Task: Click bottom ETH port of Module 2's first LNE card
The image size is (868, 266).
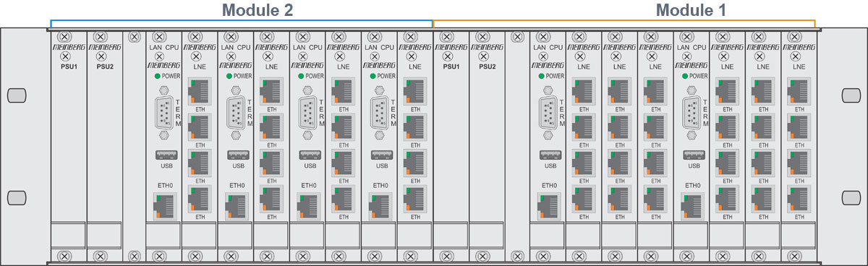Action: [x=200, y=199]
